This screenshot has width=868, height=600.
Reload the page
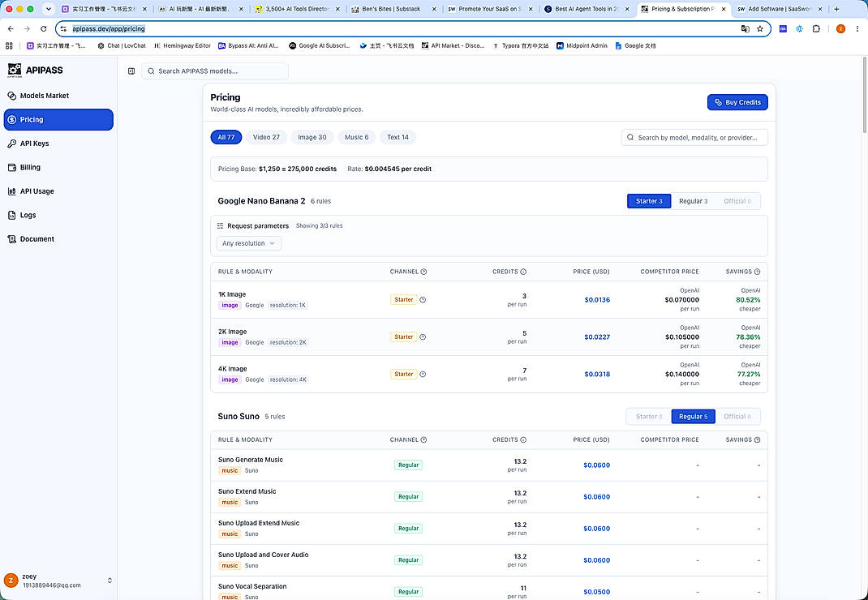[43, 28]
